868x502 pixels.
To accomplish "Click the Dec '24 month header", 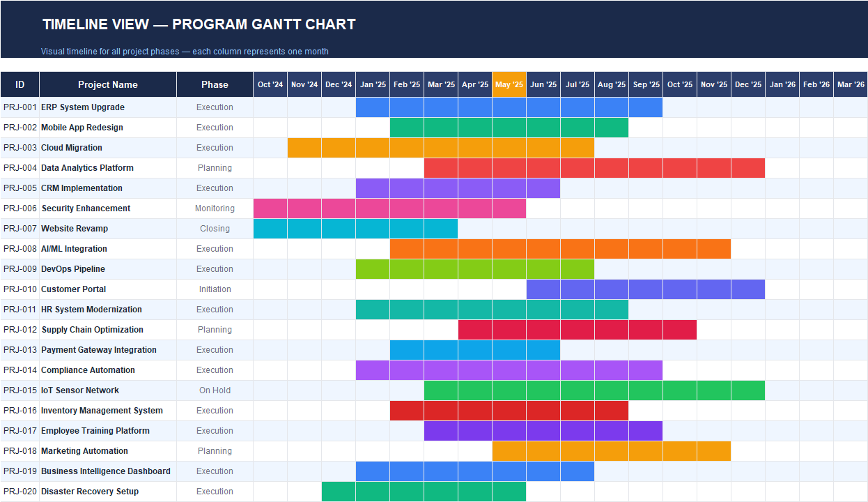I will tap(339, 84).
